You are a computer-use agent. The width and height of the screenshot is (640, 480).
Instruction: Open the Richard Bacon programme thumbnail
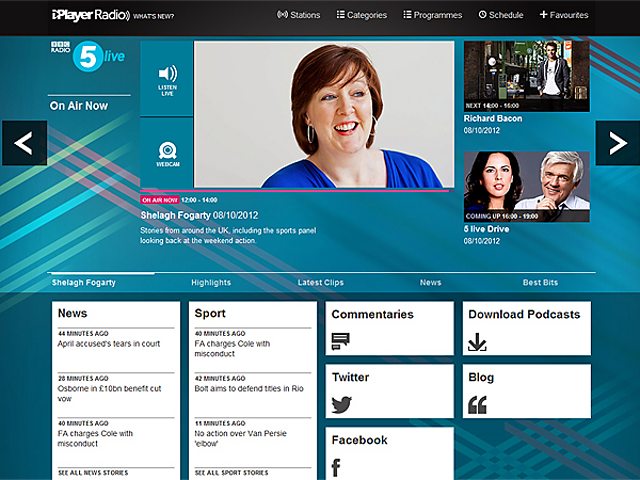(527, 76)
